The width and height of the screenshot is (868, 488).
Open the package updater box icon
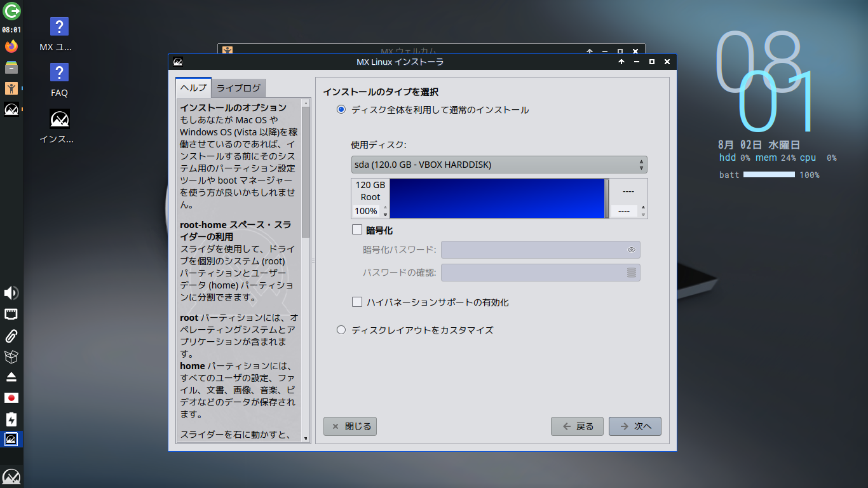[11, 356]
